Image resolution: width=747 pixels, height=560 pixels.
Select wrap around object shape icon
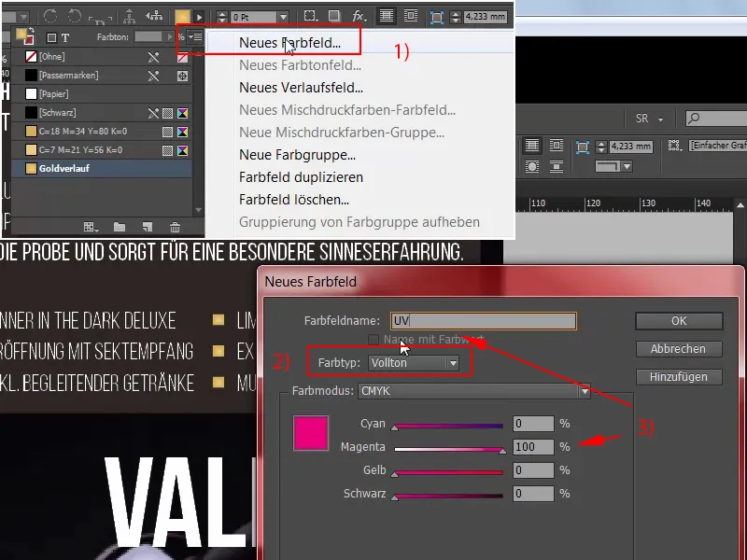tap(532, 167)
